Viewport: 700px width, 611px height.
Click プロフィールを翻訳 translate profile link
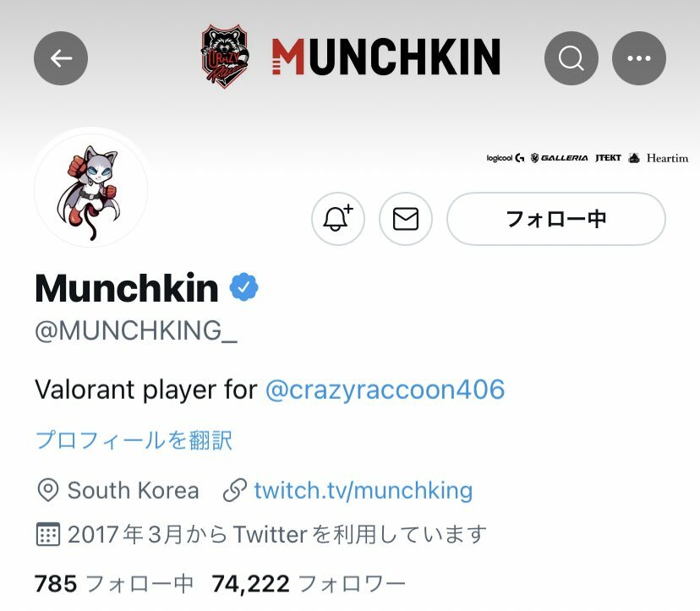134,440
